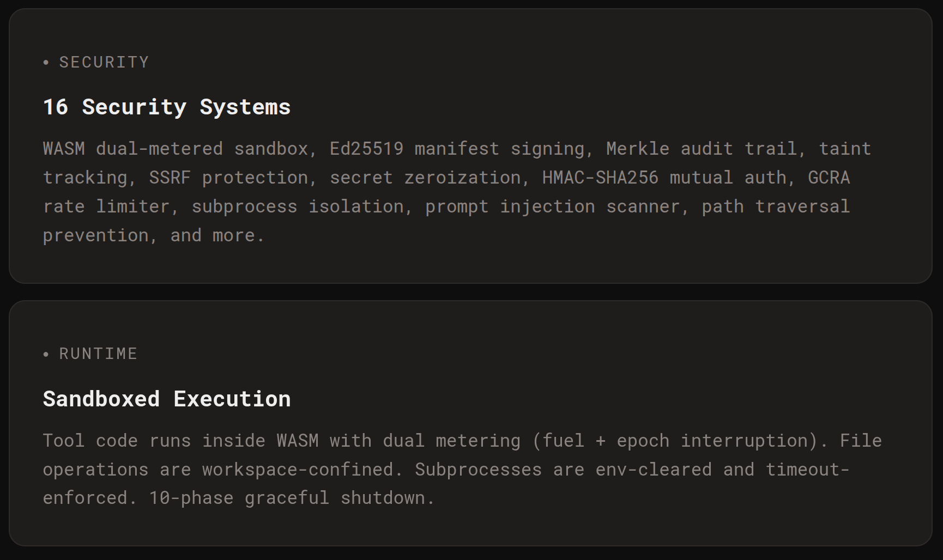Click the "HMAC-SHA256" term
The width and height of the screenshot is (943, 560).
[600, 178]
